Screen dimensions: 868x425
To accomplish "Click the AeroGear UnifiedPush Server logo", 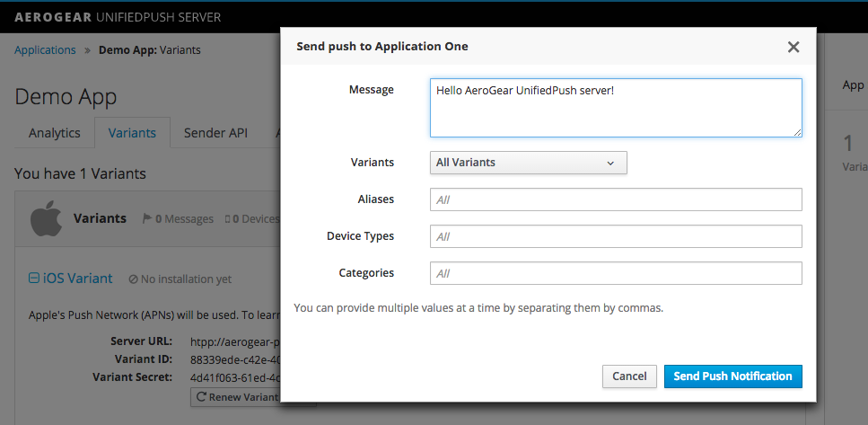I will (118, 17).
